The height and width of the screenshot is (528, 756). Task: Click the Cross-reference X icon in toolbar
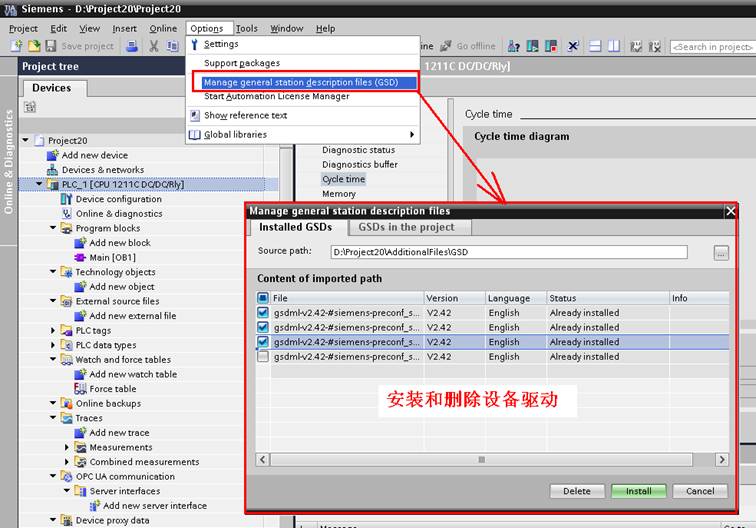tap(573, 46)
